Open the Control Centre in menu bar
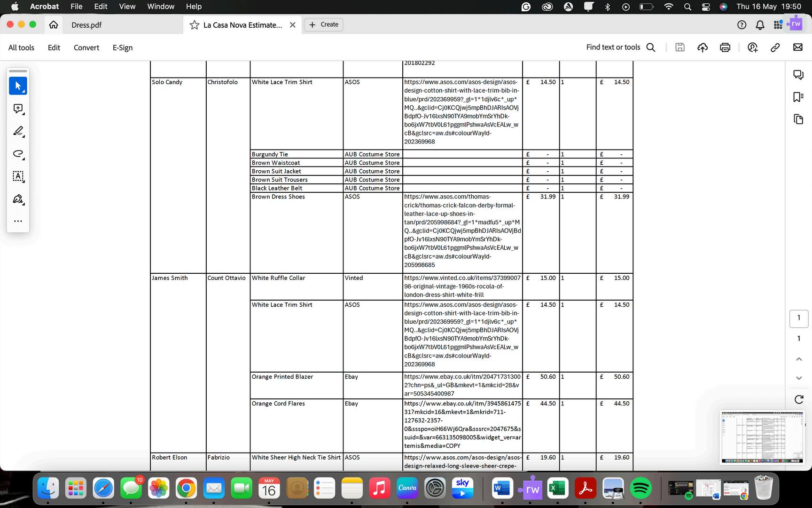The height and width of the screenshot is (508, 812). coord(706,7)
